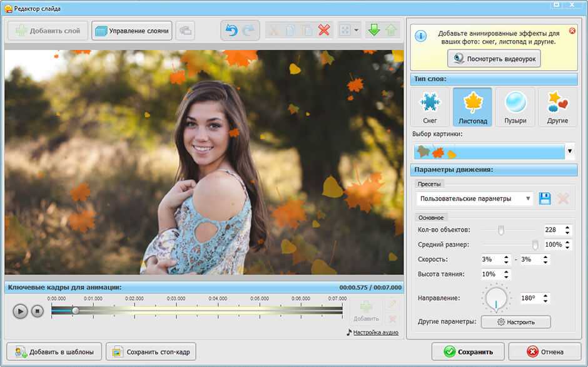Select the Пузыри layer type

click(x=515, y=107)
